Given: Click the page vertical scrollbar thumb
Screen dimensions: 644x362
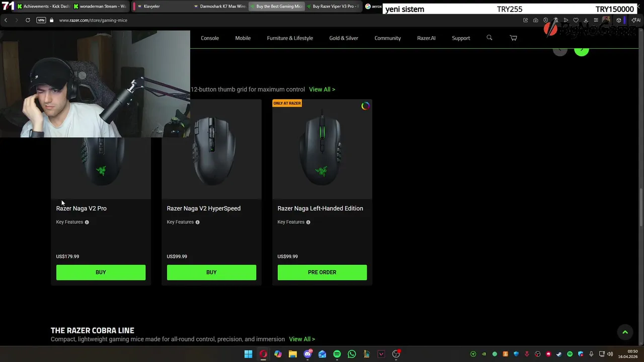Looking at the screenshot, I should pos(641,208).
